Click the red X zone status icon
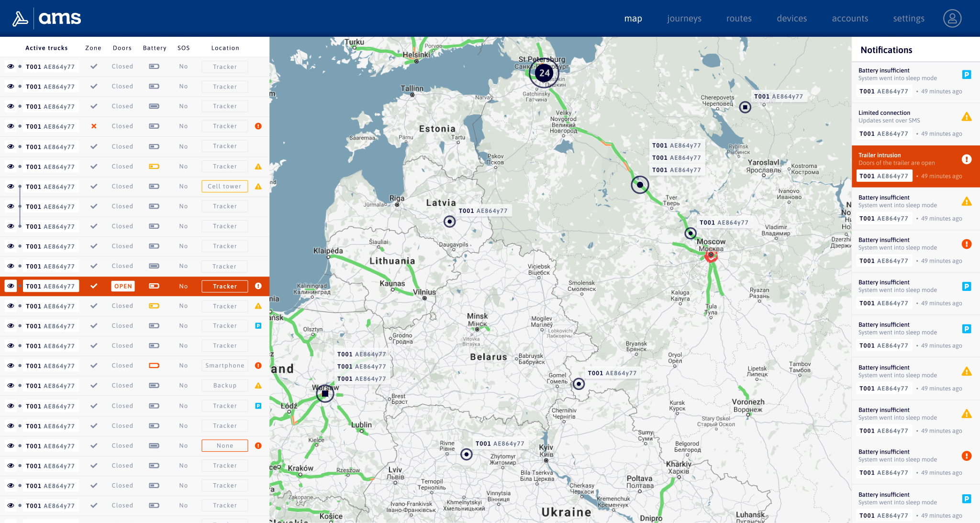980x523 pixels. tap(94, 126)
